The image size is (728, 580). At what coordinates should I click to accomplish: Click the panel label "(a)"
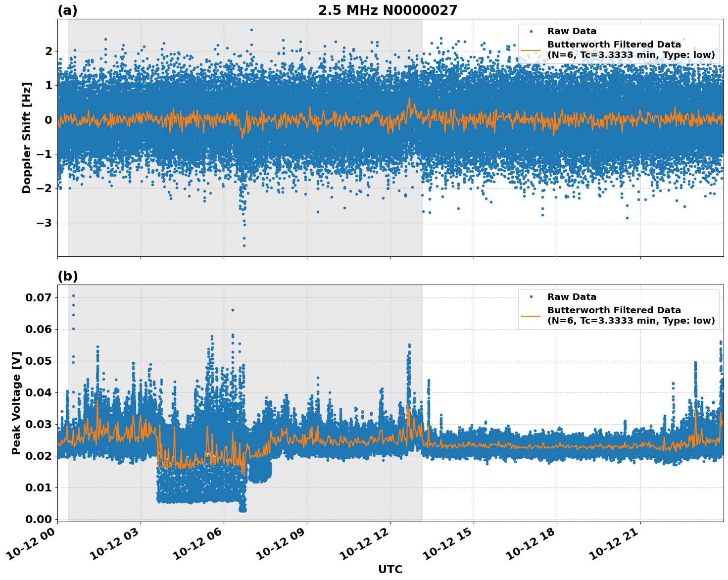coord(67,10)
